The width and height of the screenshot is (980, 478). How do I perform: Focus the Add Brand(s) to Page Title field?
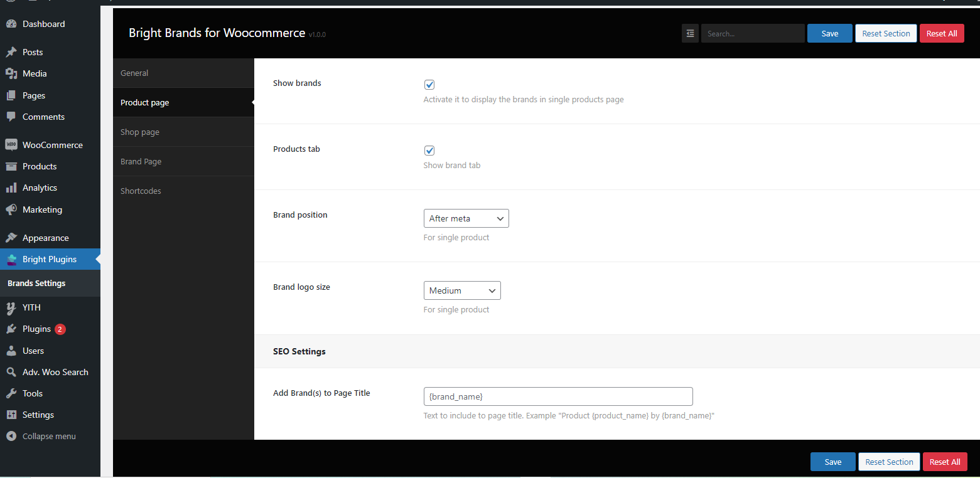[x=557, y=396]
